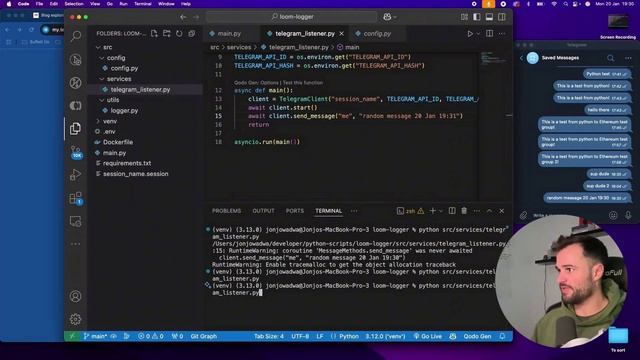Close the terminal panel
Screen dimensions: 640x360
pyautogui.click(x=502, y=211)
